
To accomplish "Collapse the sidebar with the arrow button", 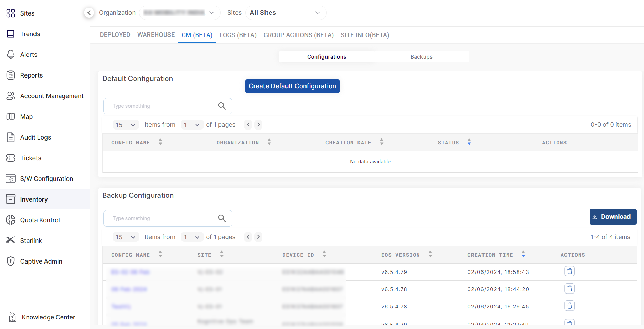I will [89, 13].
